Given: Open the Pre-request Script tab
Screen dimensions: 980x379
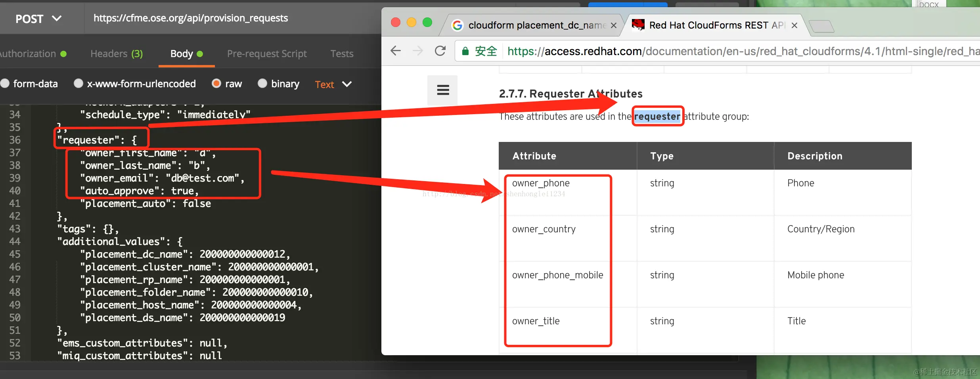Looking at the screenshot, I should 267,54.
